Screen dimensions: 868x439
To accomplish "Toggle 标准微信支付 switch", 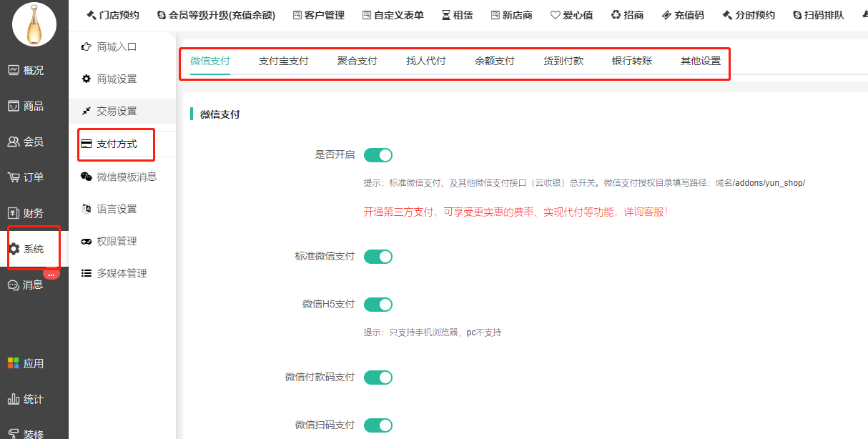I will [378, 257].
